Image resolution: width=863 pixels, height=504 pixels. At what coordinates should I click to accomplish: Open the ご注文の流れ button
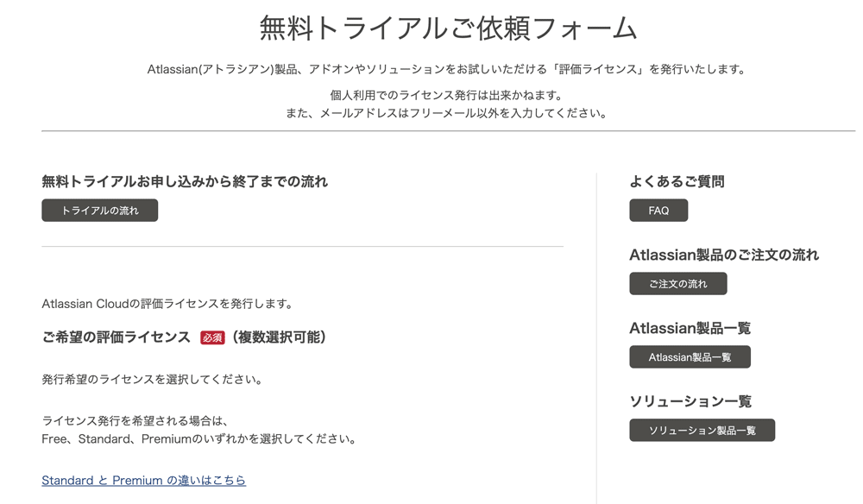[x=678, y=284]
